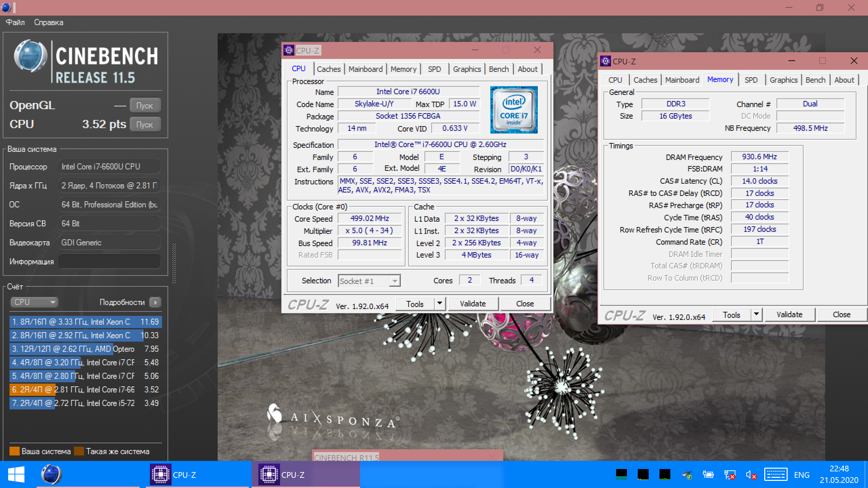Click Tools in CPU-Z Memory window
Screen dimensions: 868x488
pos(732,315)
